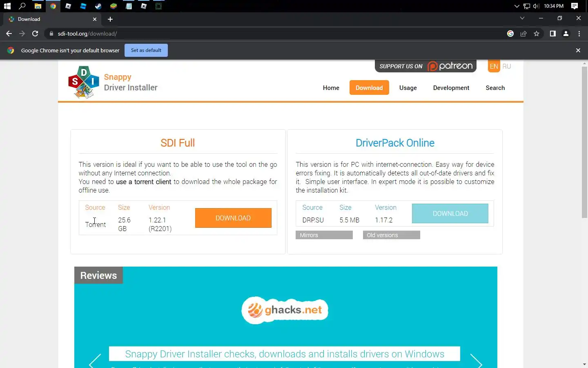Click the orange SDI Full DOWNLOAD button
Viewport: 588px width, 368px height.
click(x=233, y=218)
